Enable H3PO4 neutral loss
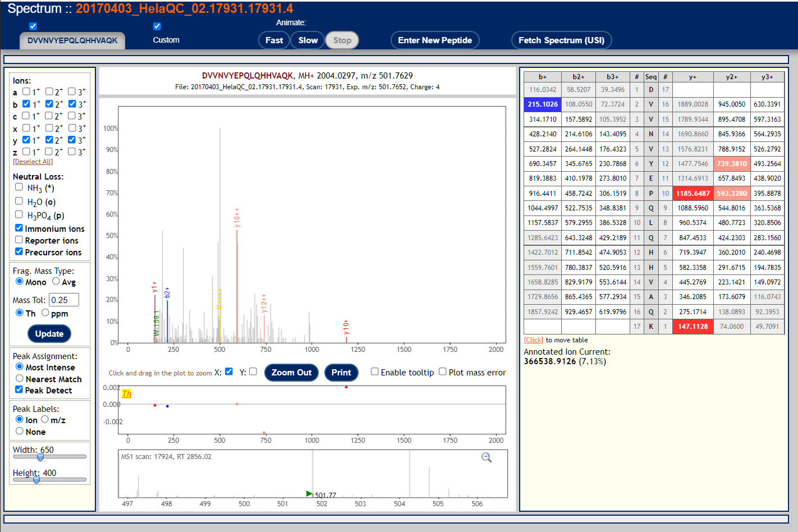Viewport: 798px width, 532px height. pos(19,214)
